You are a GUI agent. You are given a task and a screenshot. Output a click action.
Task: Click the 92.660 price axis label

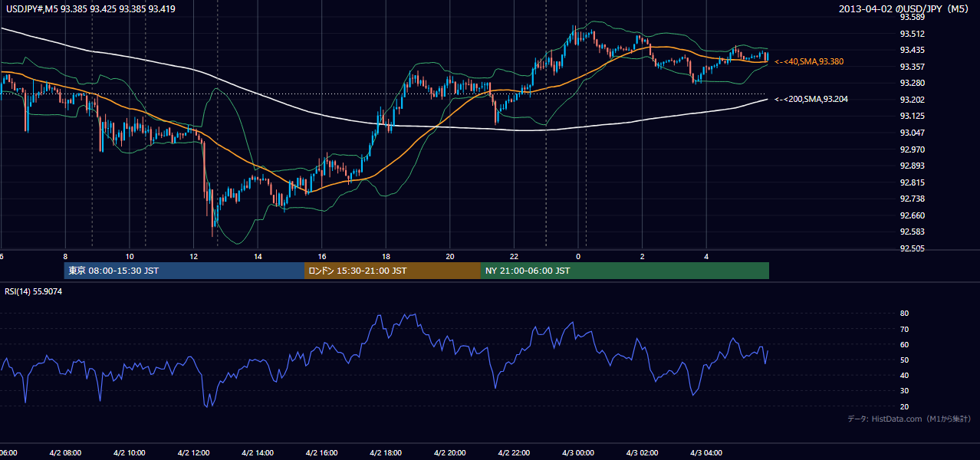click(x=912, y=215)
